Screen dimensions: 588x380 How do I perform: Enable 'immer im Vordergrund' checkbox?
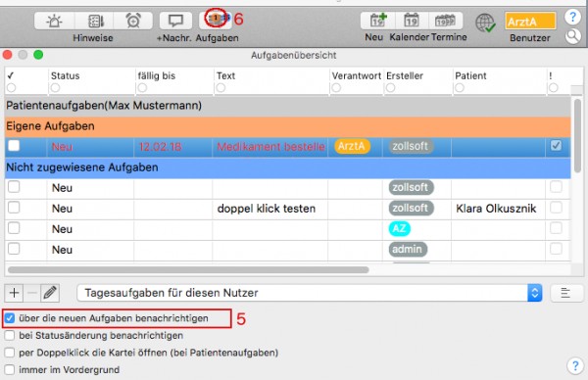(10, 370)
